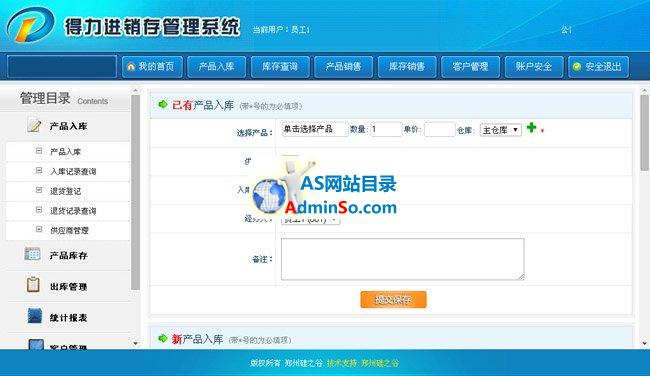Viewport: 650px width, 376px height.
Task: Click the 管理目录 Contents heading
Action: pyautogui.click(x=64, y=99)
